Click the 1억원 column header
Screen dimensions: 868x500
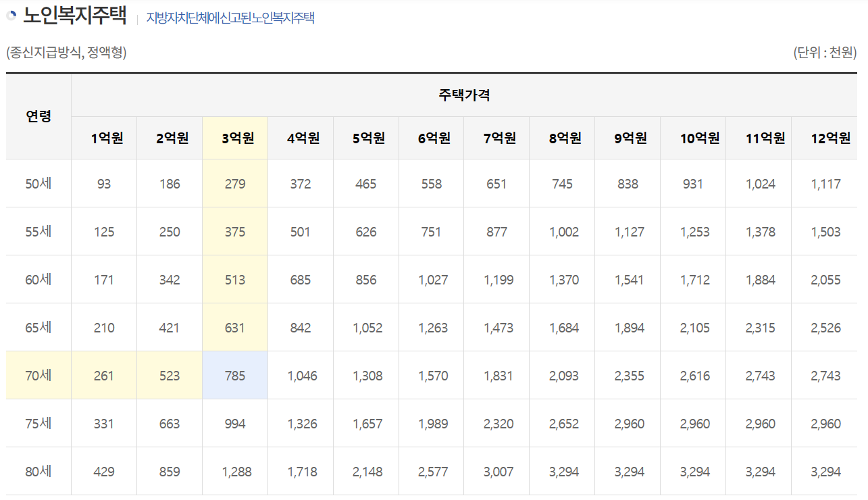pos(103,137)
